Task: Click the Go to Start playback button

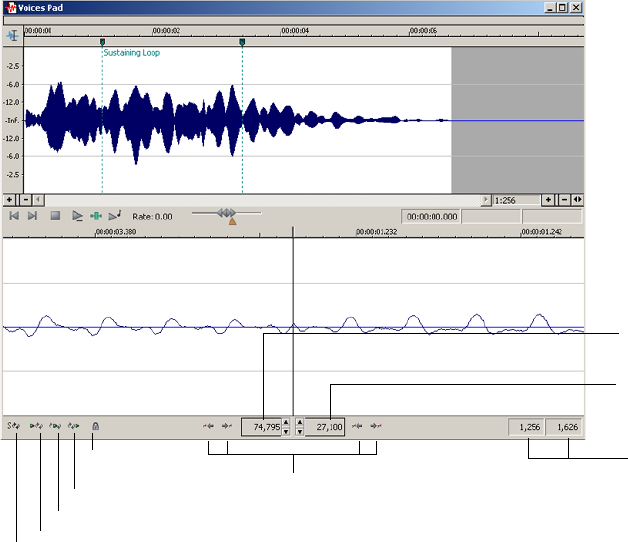Action: click(14, 216)
